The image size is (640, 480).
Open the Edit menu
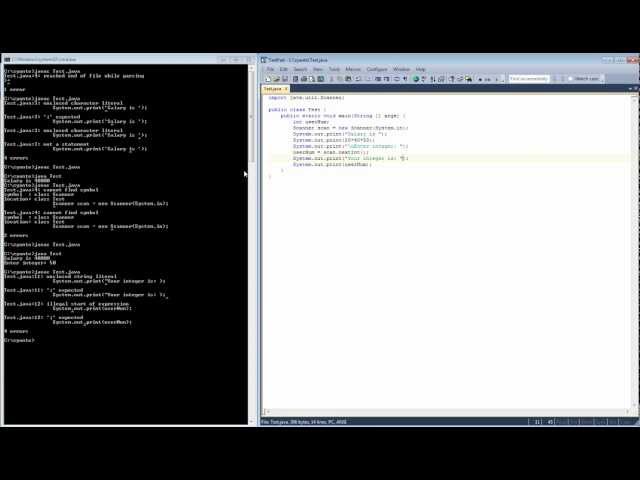pyautogui.click(x=284, y=69)
